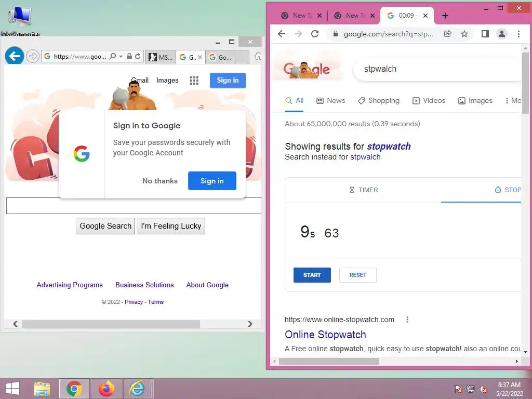Click the Internet Explorer back button
Screen dimensions: 532x399
point(15,56)
